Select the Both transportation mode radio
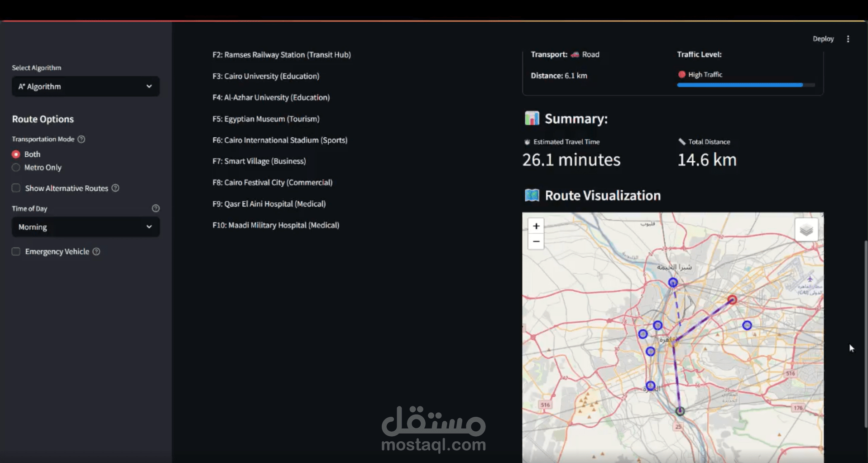Viewport: 868px width, 463px height. pos(16,154)
